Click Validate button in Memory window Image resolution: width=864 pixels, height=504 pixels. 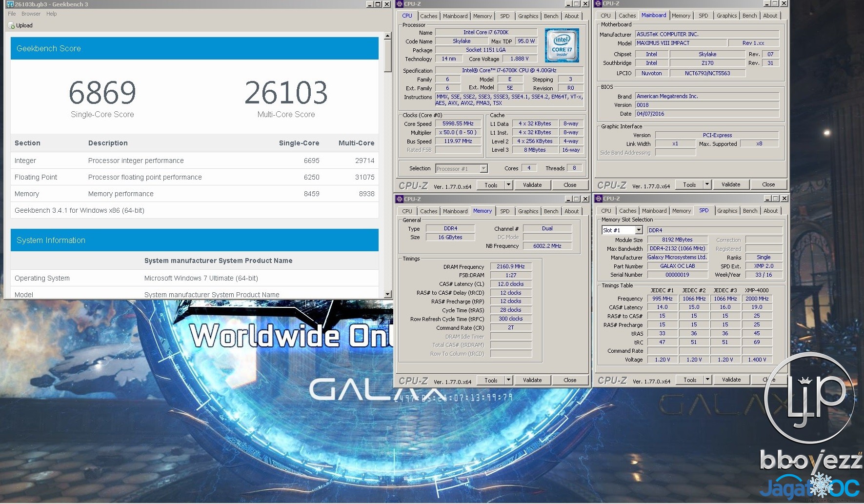pos(532,380)
